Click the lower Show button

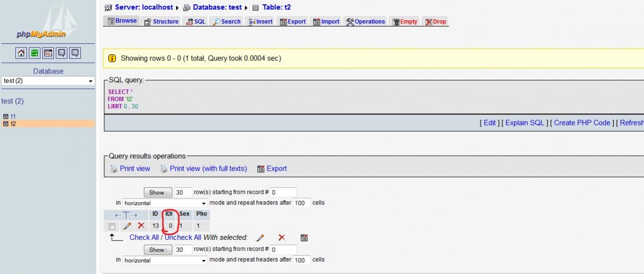pyautogui.click(x=158, y=250)
